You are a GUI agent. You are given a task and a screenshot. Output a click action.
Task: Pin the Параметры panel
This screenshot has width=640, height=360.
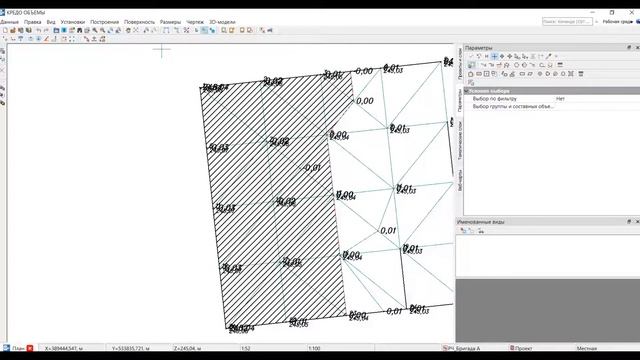coord(629,48)
